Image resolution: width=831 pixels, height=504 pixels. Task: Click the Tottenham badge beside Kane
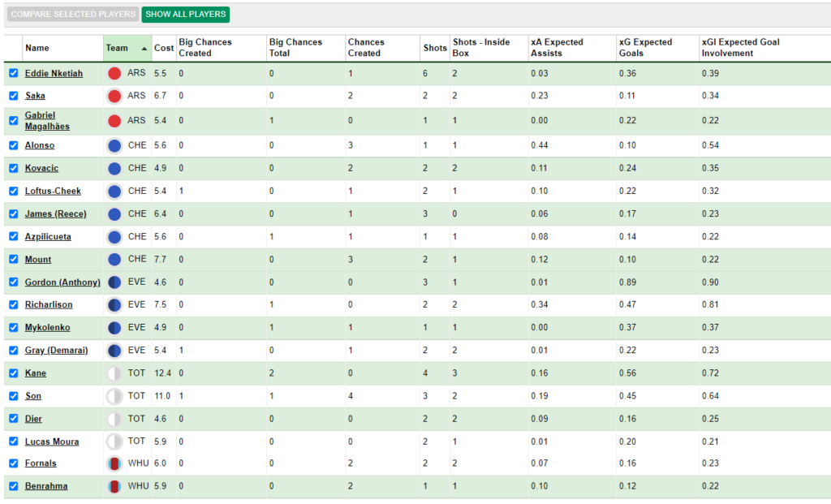coord(115,373)
